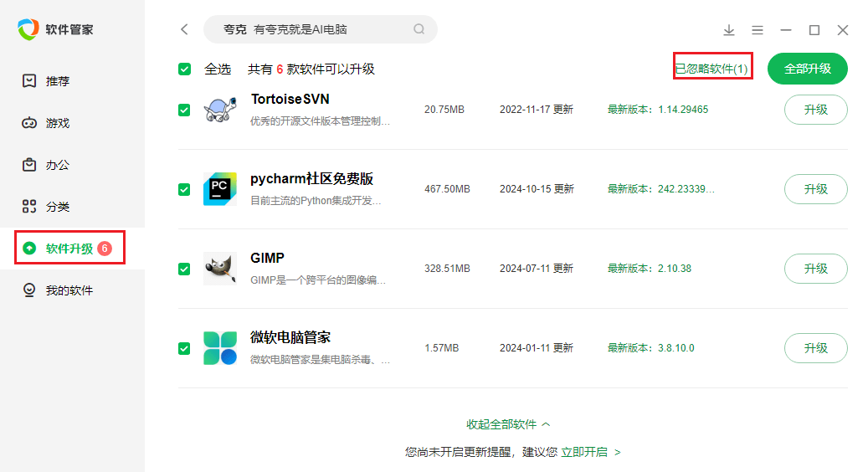Screen dimensions: 868x472
Task: Click the GIMP mascot icon
Action: (220, 269)
